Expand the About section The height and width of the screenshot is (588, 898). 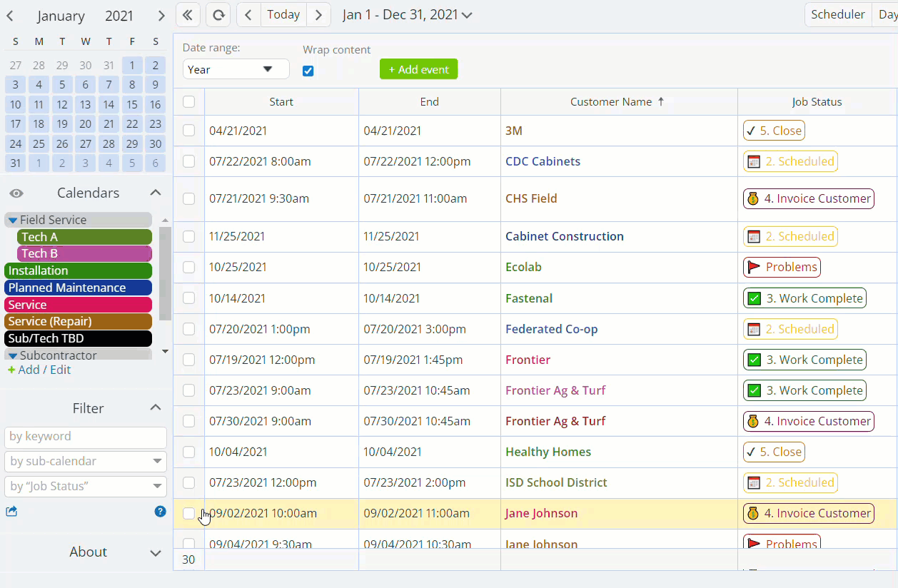(x=155, y=552)
